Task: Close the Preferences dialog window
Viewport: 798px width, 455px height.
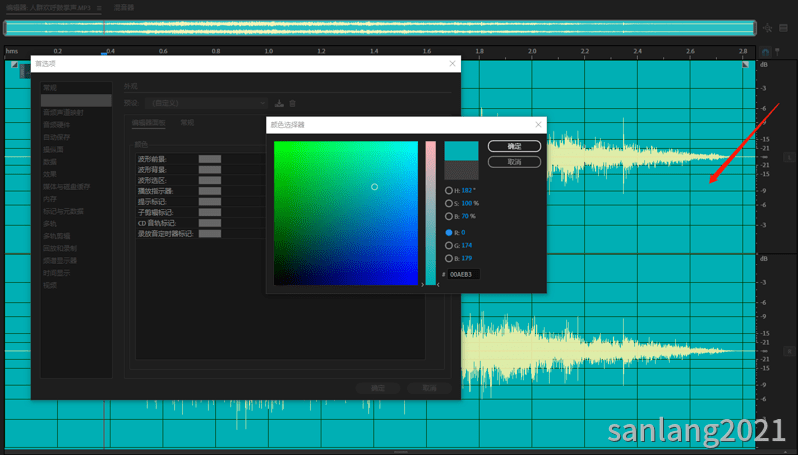Action: pos(452,64)
